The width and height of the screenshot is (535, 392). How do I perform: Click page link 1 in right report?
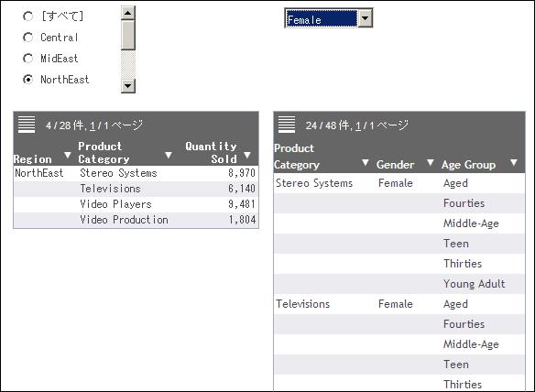(x=358, y=125)
